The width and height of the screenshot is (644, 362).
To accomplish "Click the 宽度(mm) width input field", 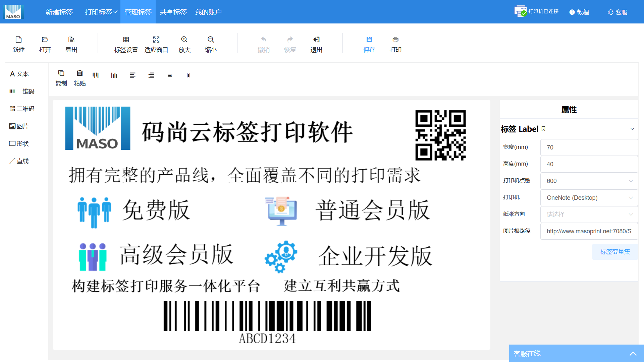I will point(589,147).
